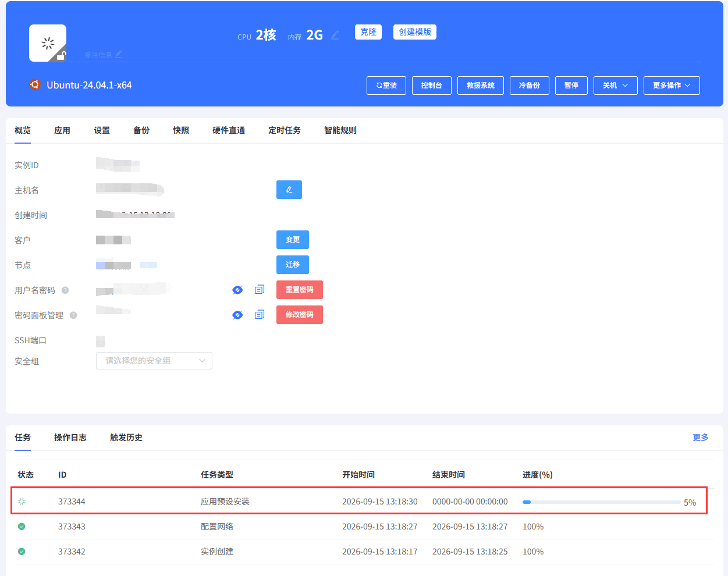Screen dimensions: 728x576
Task: Click the hostname edit pencil button
Action: (289, 190)
